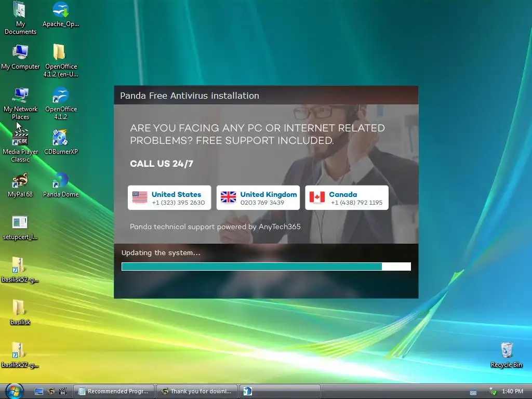Select the Canada support number card
The height and width of the screenshot is (399, 532).
click(347, 197)
